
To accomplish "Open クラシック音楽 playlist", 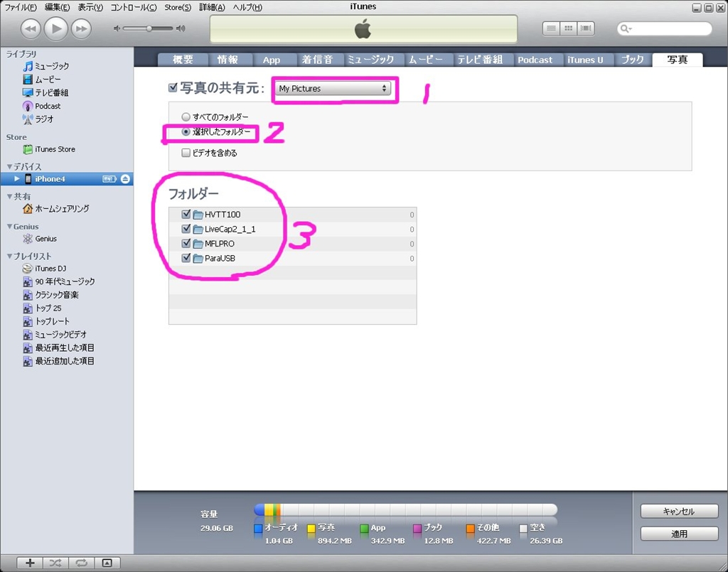I will coord(51,295).
